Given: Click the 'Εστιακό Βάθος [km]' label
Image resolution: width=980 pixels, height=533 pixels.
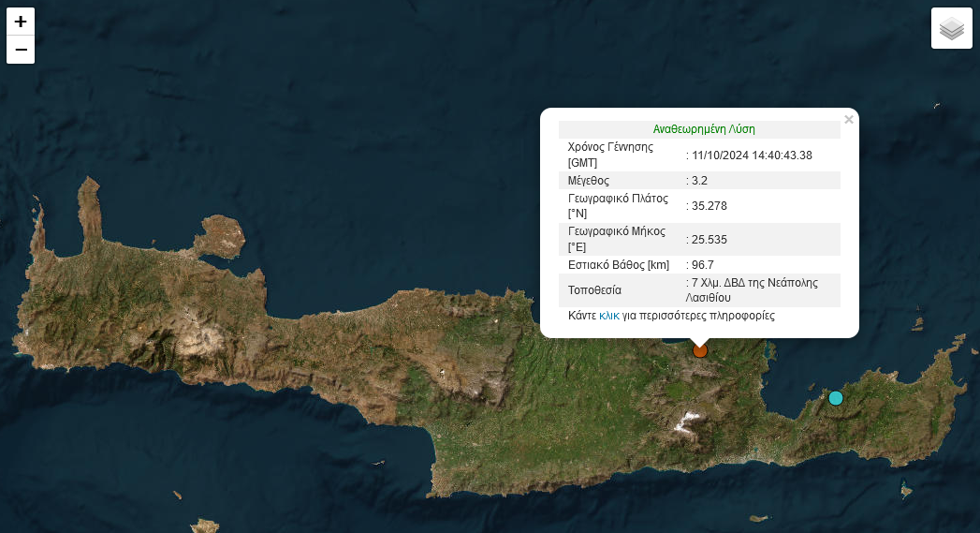Looking at the screenshot, I should click(619, 265).
